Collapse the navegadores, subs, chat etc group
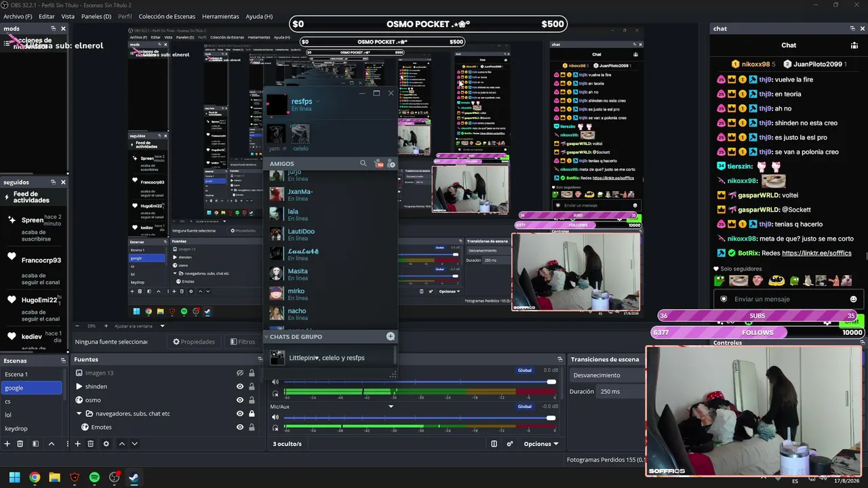 (x=79, y=413)
